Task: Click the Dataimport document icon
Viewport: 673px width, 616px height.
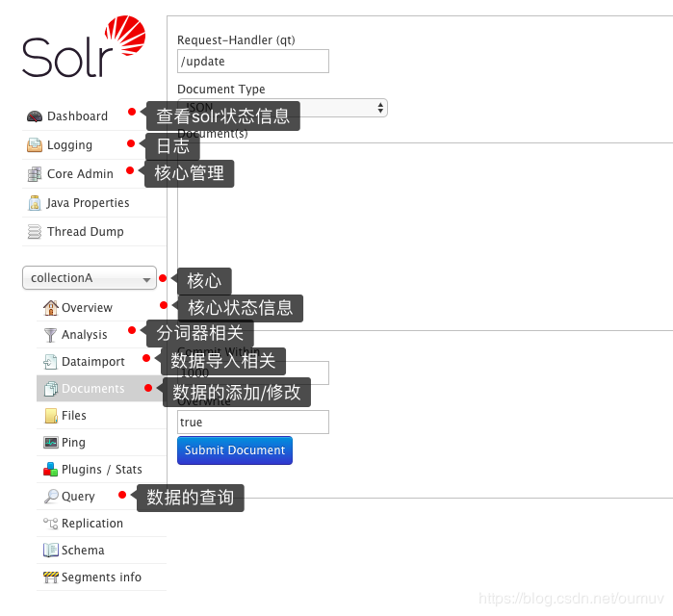Action: click(x=50, y=362)
